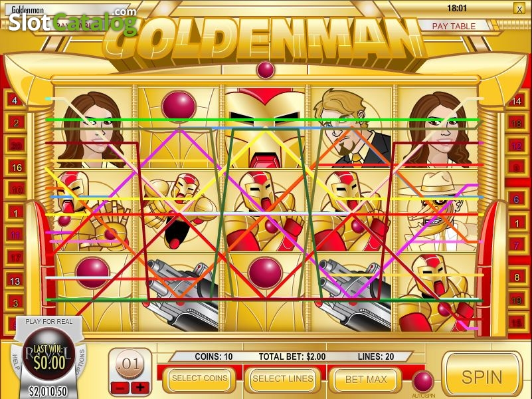
Task: Open the Options side tab
Action: 82,362
